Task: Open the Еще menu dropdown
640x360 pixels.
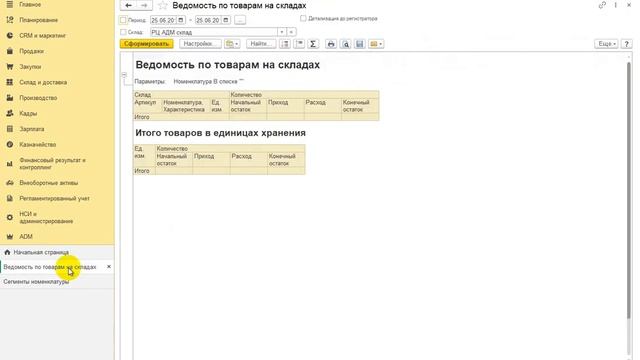Action: point(606,44)
